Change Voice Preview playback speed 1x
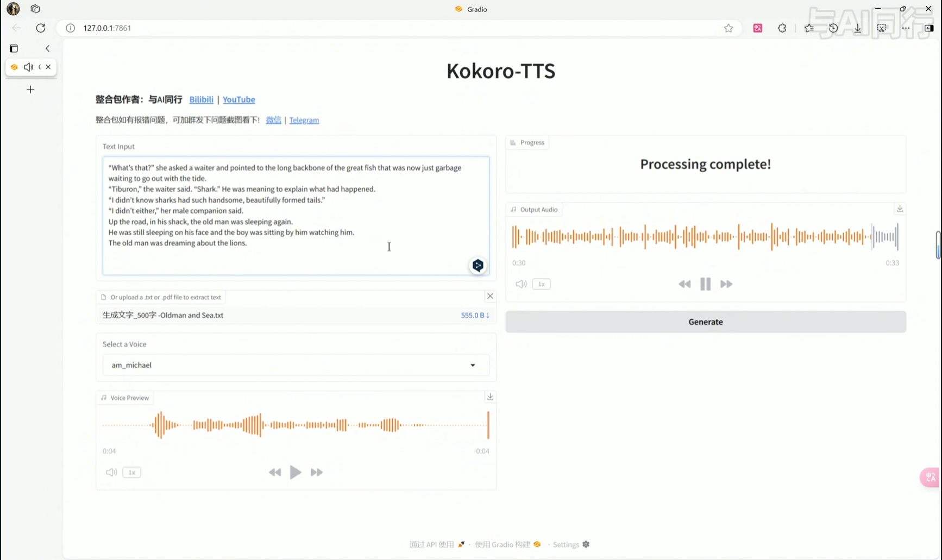This screenshot has width=942, height=560. [131, 473]
